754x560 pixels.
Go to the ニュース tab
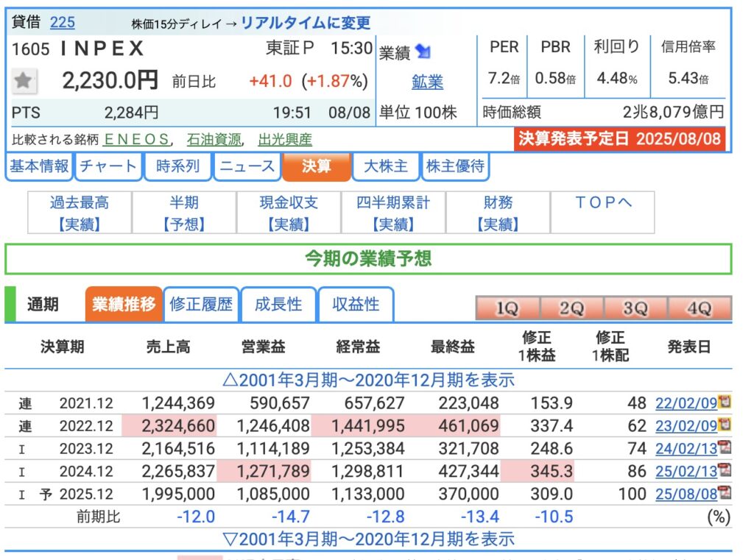coord(247,166)
